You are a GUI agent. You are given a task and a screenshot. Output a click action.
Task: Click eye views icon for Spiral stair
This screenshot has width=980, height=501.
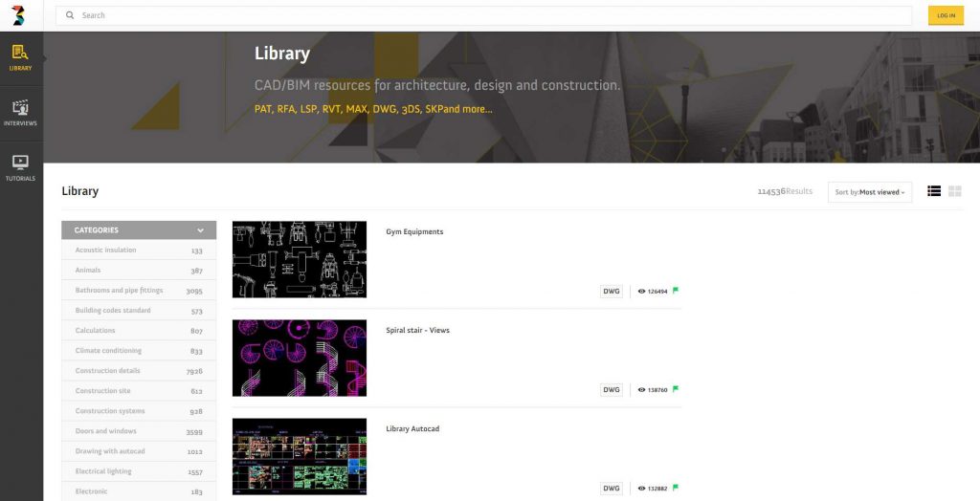(x=641, y=390)
